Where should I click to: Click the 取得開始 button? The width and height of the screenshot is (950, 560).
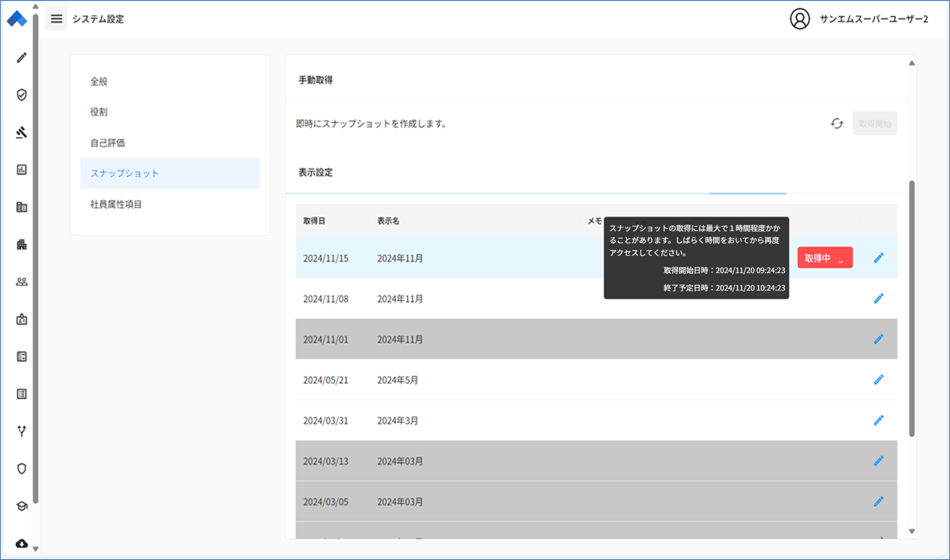[x=875, y=123]
